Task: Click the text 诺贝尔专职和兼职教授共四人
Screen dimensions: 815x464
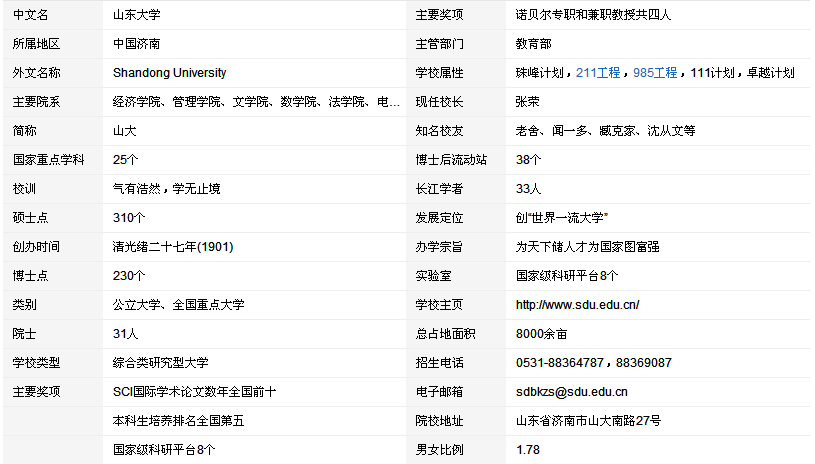Action: (593, 15)
